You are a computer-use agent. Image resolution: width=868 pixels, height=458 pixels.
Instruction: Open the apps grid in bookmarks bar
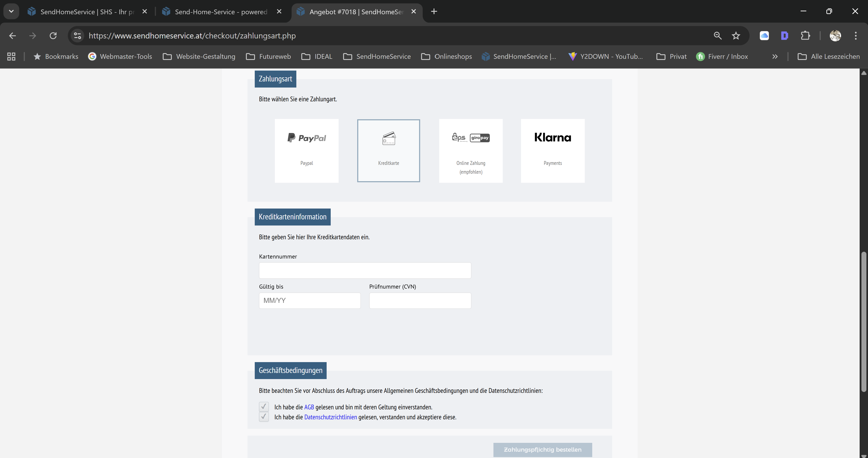click(x=11, y=56)
